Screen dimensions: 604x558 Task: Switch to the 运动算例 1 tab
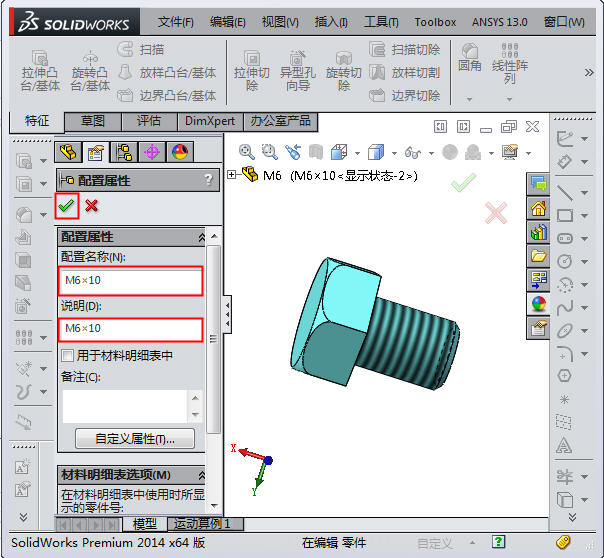pos(202,524)
